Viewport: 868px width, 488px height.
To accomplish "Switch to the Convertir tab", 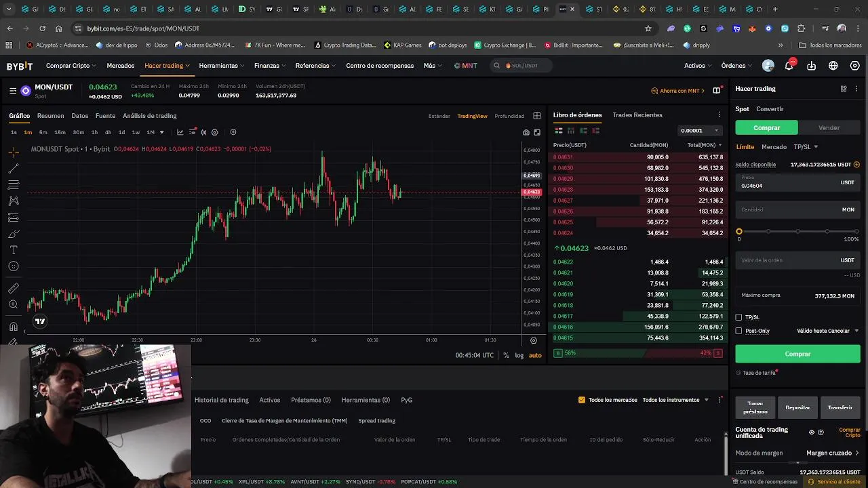I will point(770,109).
